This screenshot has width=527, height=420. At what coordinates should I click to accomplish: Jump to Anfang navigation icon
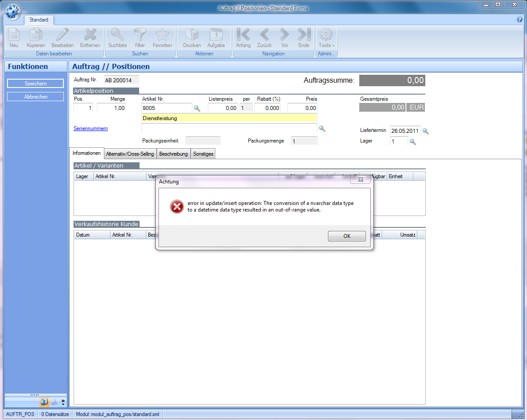(243, 35)
